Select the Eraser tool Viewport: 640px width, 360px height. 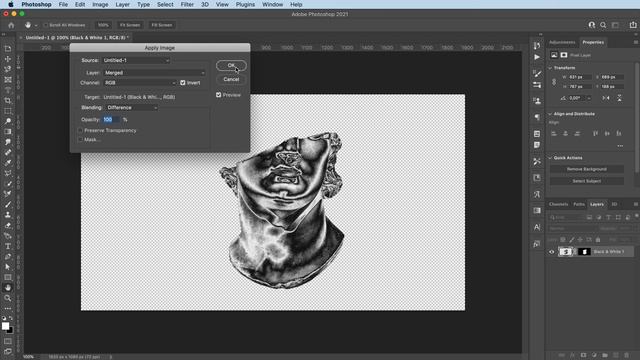pos(8,225)
